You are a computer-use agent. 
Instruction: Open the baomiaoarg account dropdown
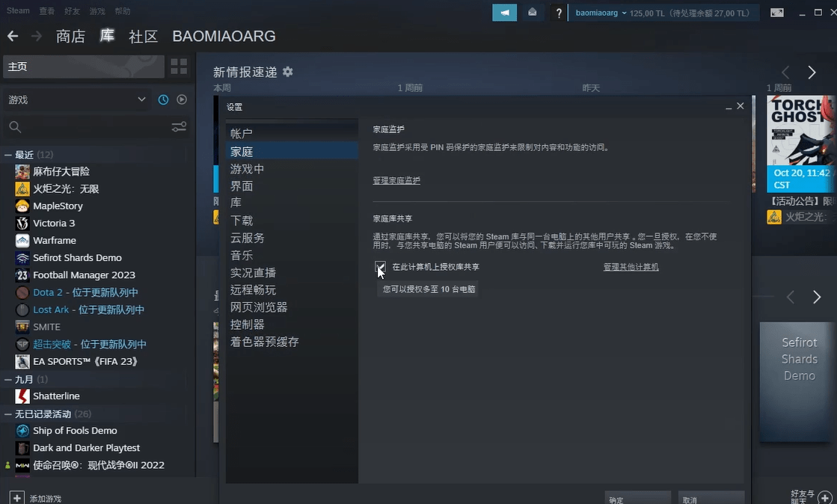pyautogui.click(x=601, y=13)
